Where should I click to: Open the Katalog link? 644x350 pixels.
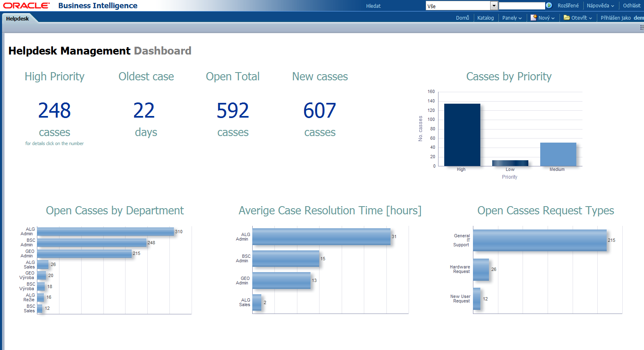(486, 18)
